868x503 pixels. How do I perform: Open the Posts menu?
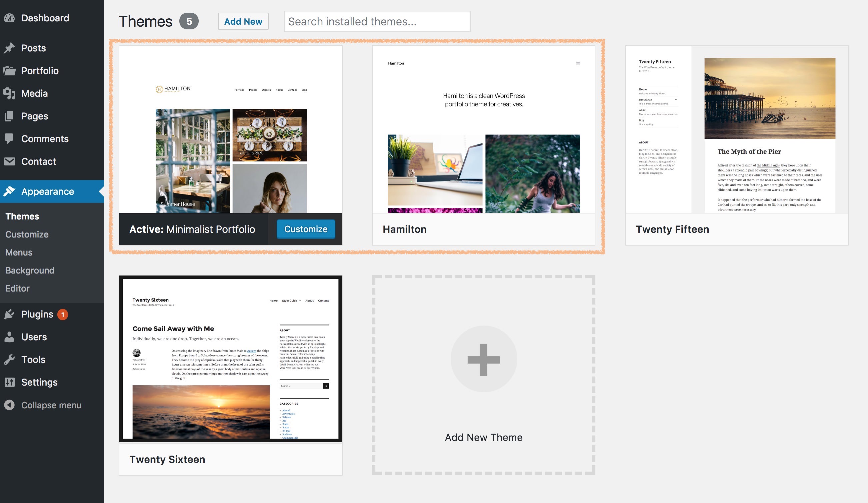33,48
